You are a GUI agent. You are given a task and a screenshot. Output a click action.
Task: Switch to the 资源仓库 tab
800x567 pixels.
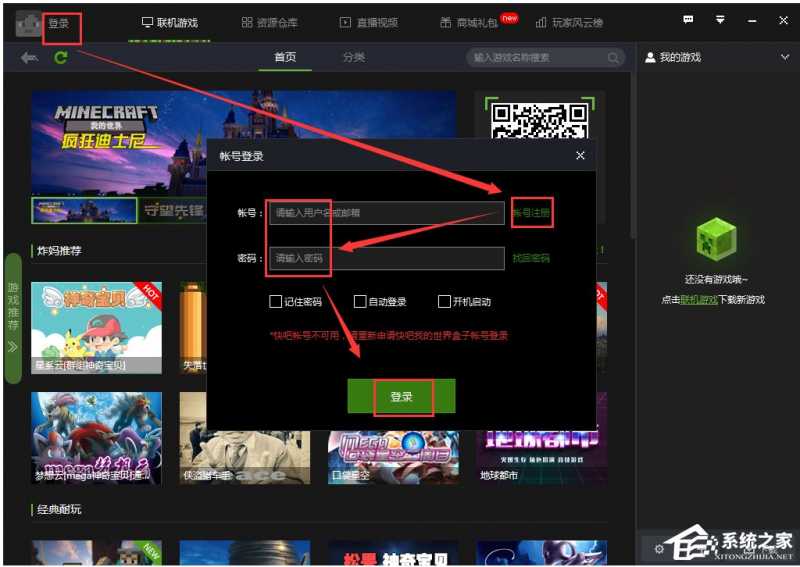[270, 22]
